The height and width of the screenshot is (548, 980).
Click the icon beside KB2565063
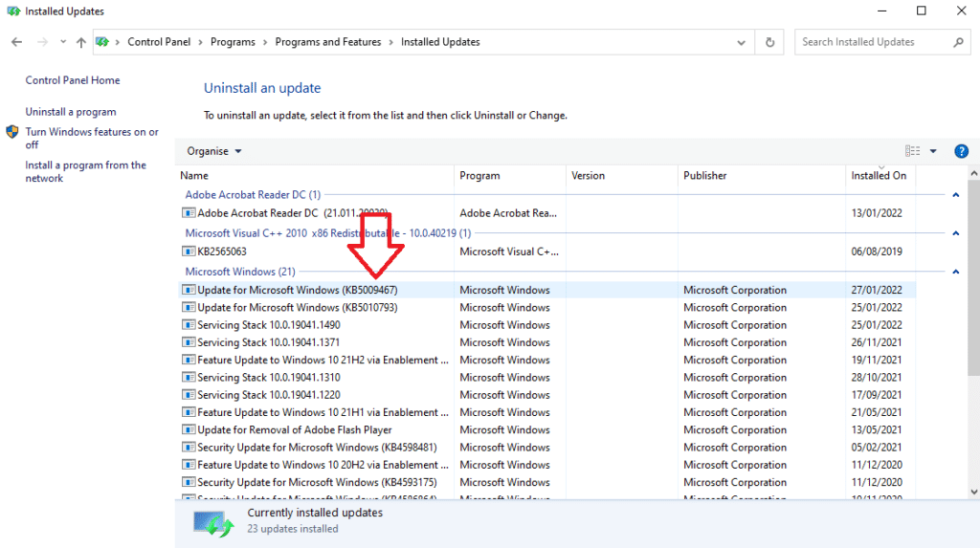(189, 252)
